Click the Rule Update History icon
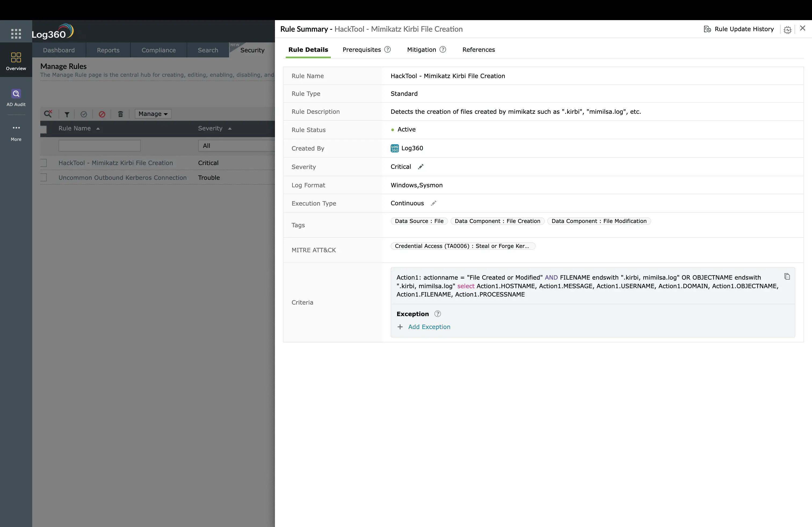Screen dimensions: 812x527 coord(707,29)
